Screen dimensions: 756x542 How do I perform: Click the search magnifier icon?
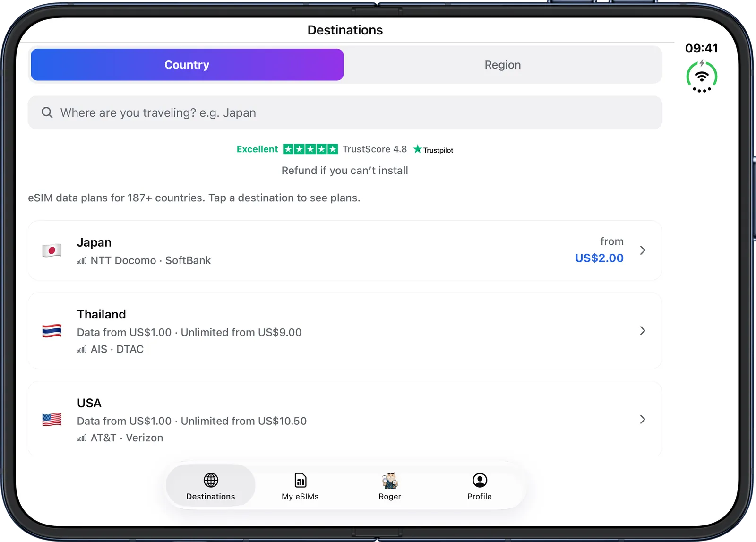click(x=47, y=112)
